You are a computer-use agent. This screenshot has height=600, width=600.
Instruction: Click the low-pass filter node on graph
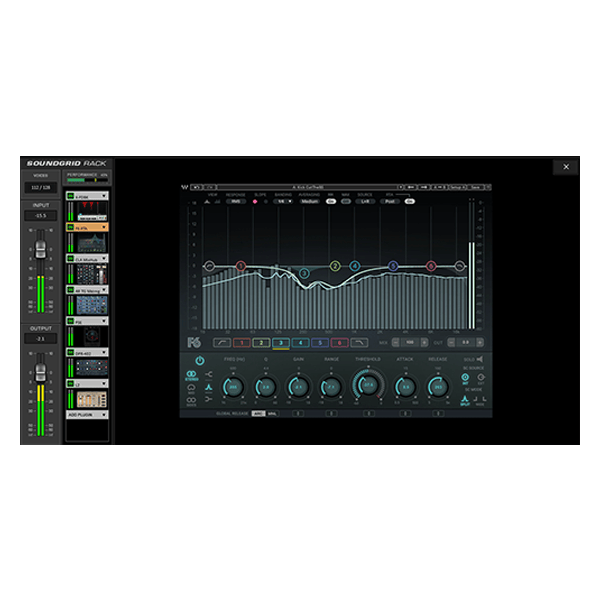pos(460,266)
